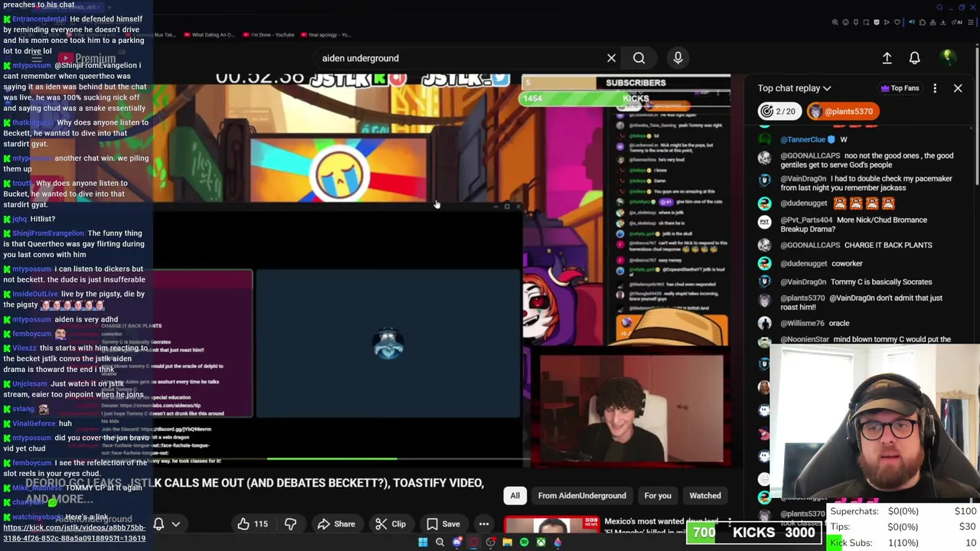Open the kick.com jstlk videos link
Screen dimensions: 980x551
click(74, 533)
